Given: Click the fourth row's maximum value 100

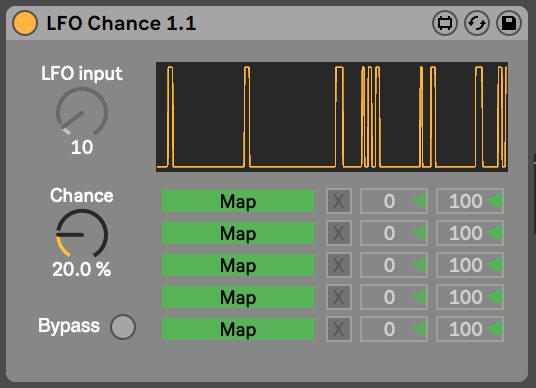Looking at the screenshot, I should (470, 297).
